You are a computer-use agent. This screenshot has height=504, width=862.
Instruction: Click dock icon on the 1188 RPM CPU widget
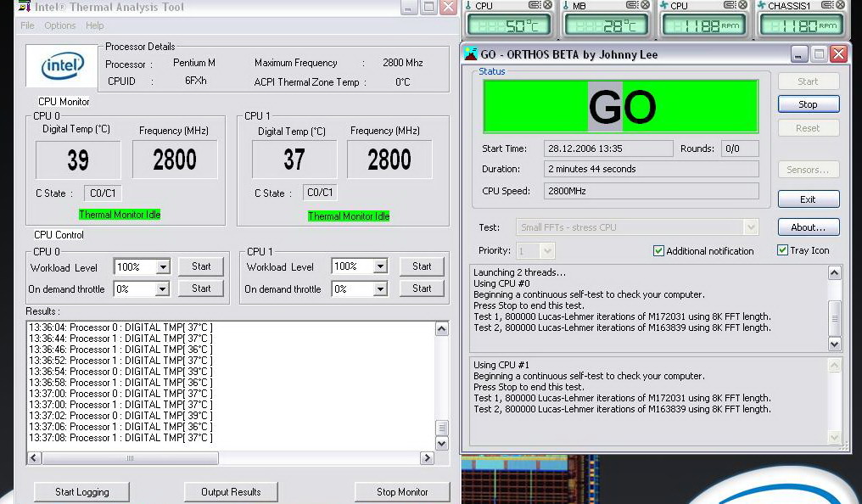(x=730, y=5)
